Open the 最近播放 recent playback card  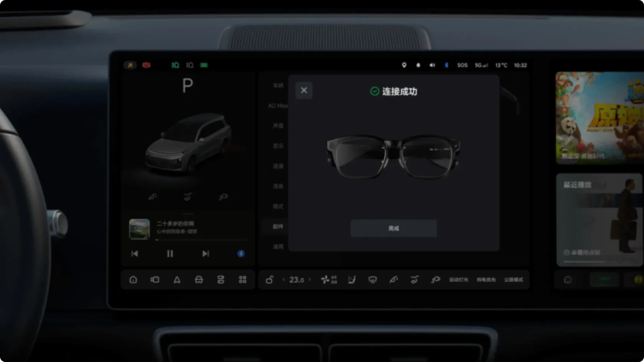tap(600, 220)
